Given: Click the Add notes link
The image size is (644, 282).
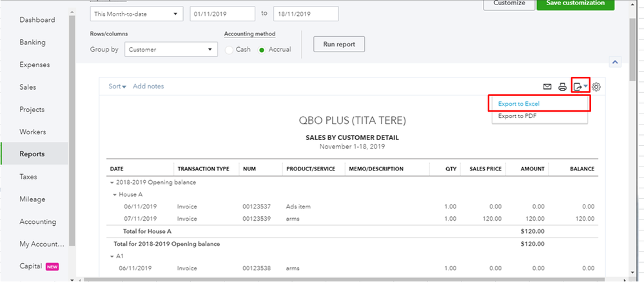Looking at the screenshot, I should point(148,86).
